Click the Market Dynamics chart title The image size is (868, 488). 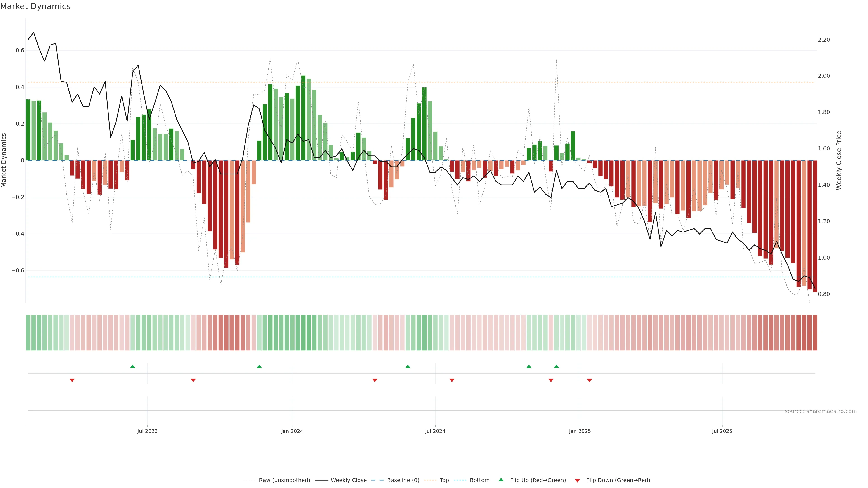pos(35,6)
